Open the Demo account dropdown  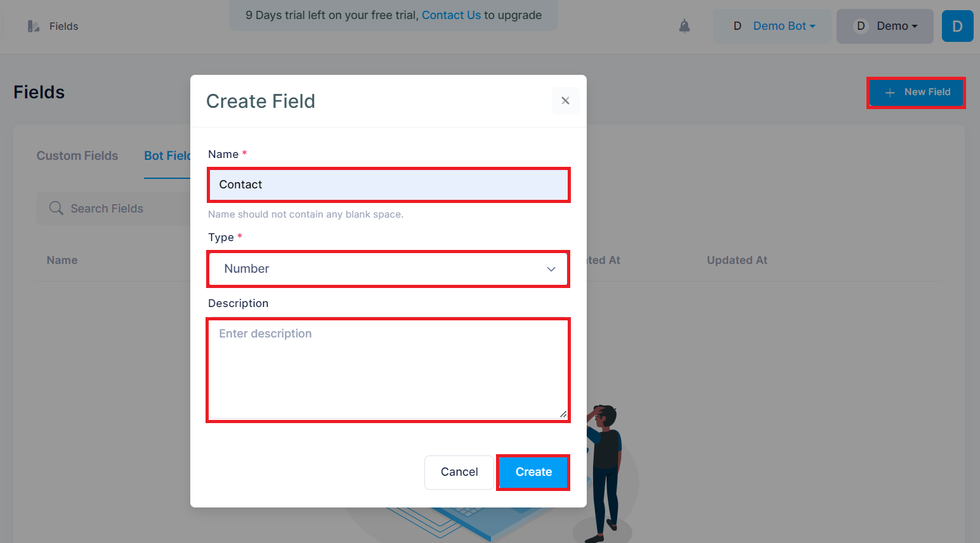point(885,26)
